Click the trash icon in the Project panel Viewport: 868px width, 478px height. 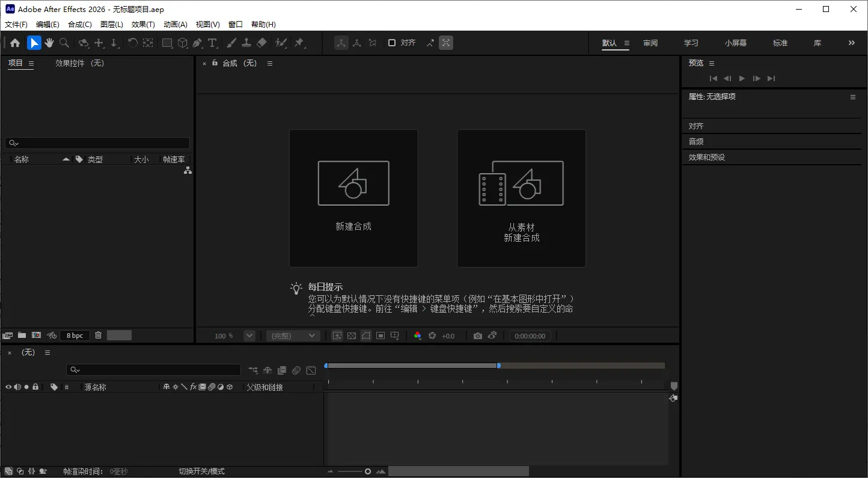pos(98,335)
